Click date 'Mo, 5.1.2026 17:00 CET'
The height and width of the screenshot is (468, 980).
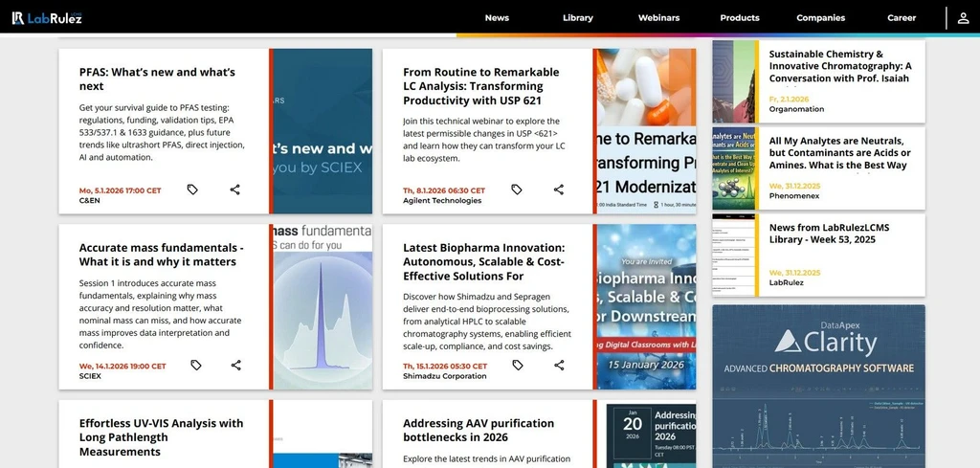[120, 190]
